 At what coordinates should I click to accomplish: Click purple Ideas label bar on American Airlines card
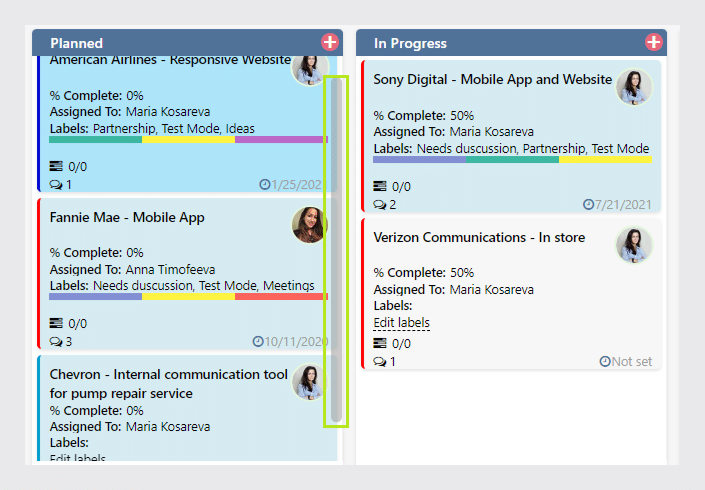pyautogui.click(x=281, y=139)
